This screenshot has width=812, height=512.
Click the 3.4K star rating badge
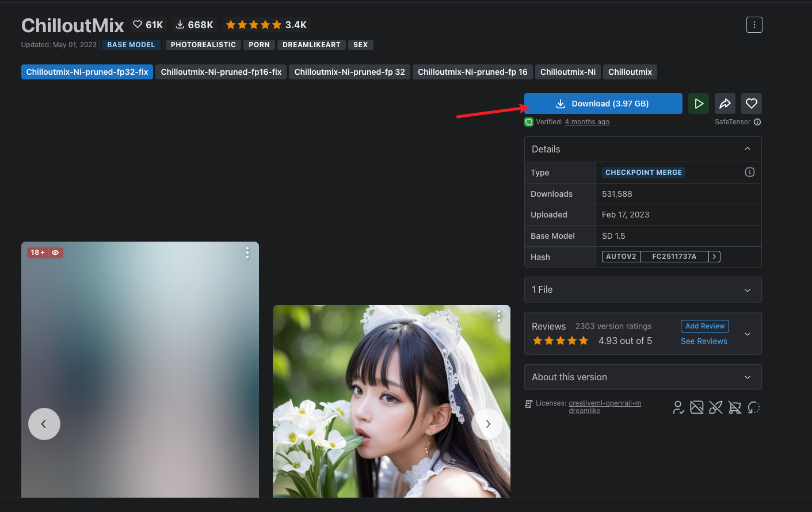click(x=266, y=25)
